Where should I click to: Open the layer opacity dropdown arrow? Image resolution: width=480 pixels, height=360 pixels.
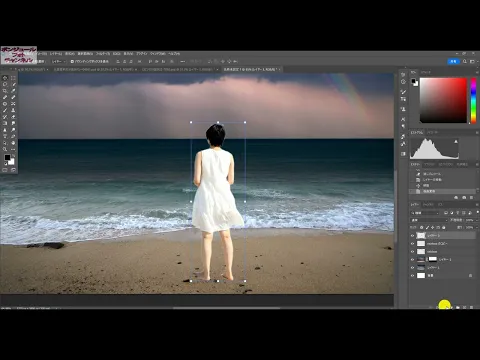click(x=477, y=220)
